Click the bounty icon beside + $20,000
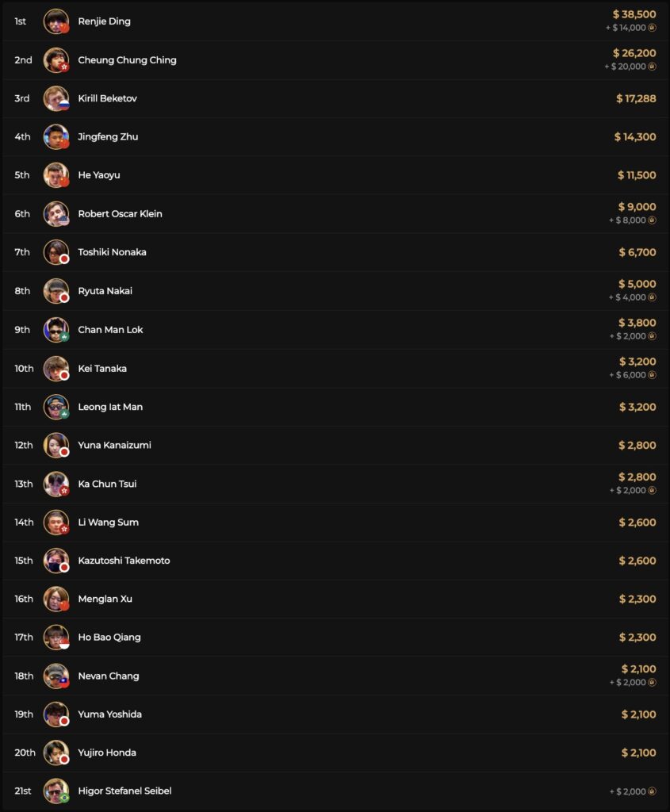This screenshot has width=670, height=812. 652,67
